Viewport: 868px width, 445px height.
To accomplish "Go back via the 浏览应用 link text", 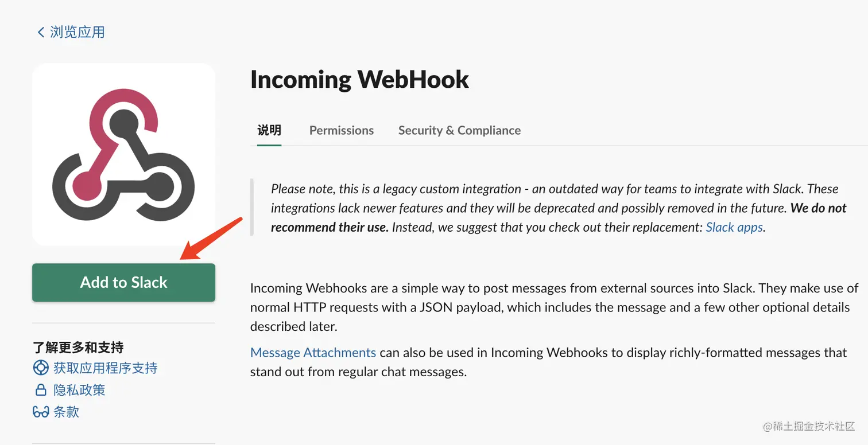I will tap(77, 32).
